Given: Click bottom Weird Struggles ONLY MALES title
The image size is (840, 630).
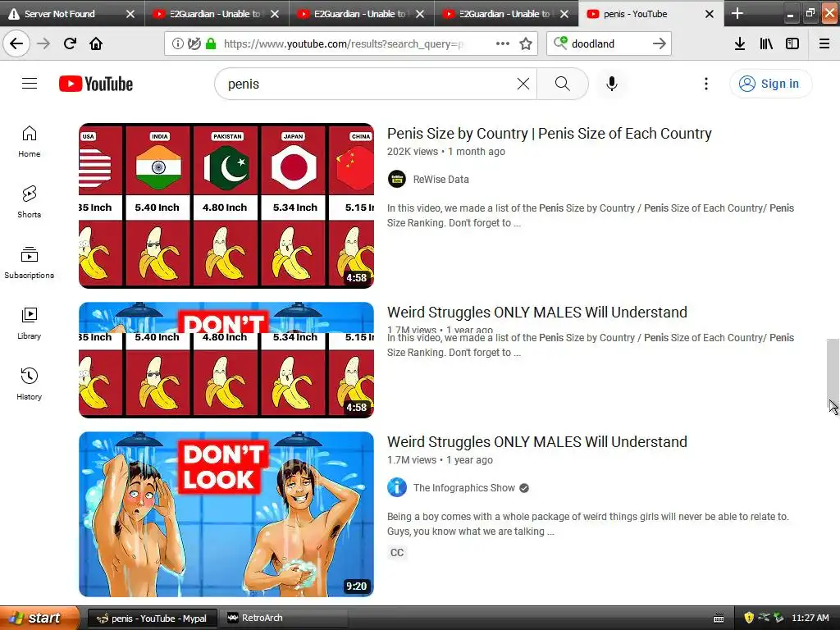Looking at the screenshot, I should [x=536, y=442].
